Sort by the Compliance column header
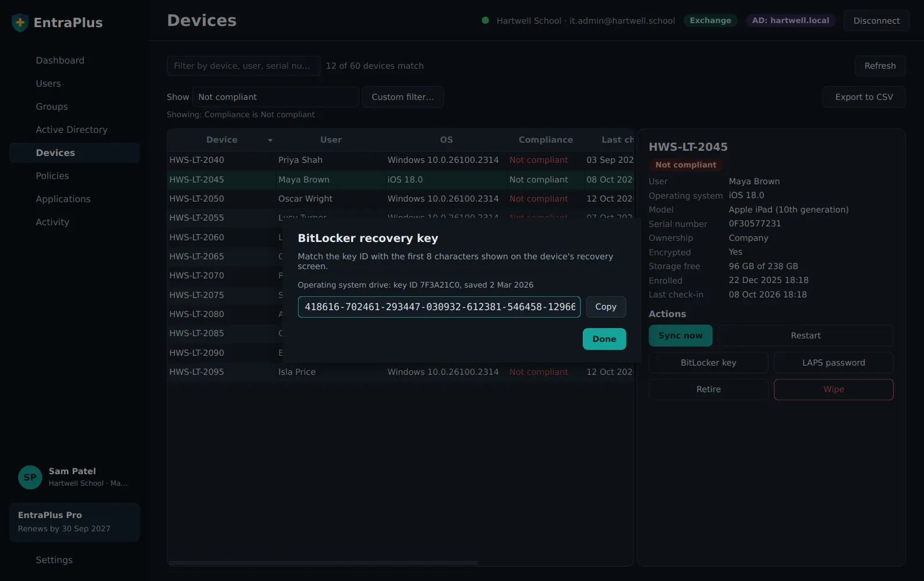Image resolution: width=924 pixels, height=581 pixels. pos(546,140)
